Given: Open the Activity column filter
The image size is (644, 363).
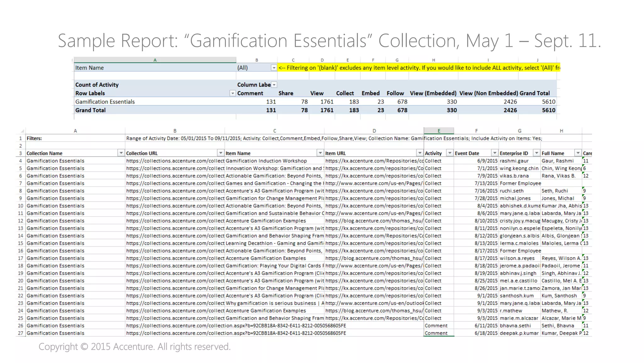Looking at the screenshot, I should coord(450,153).
